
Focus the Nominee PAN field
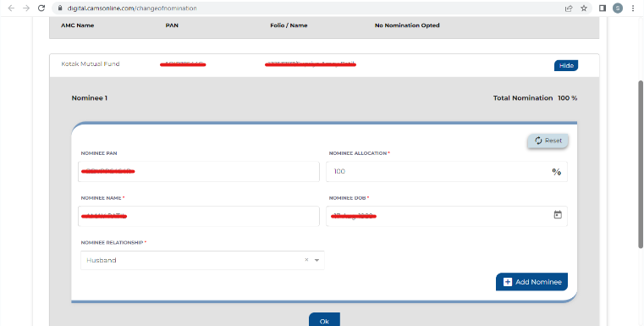[x=198, y=171]
